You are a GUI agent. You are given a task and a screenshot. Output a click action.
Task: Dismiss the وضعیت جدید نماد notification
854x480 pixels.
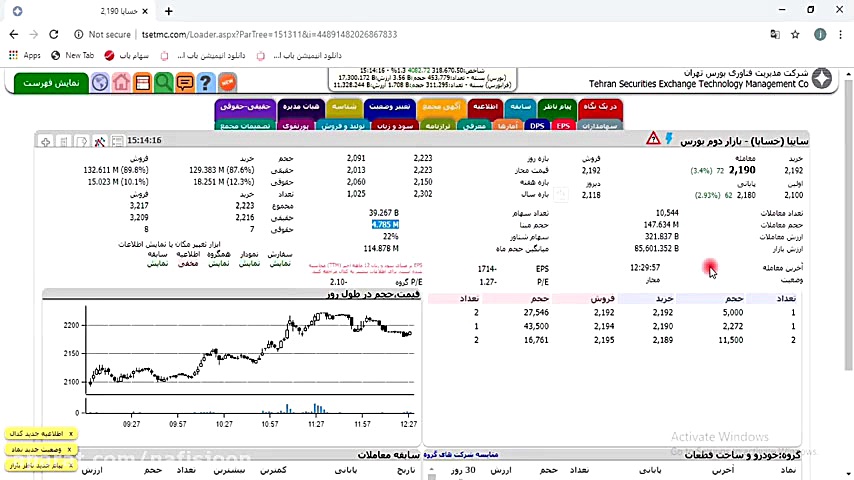point(69,449)
